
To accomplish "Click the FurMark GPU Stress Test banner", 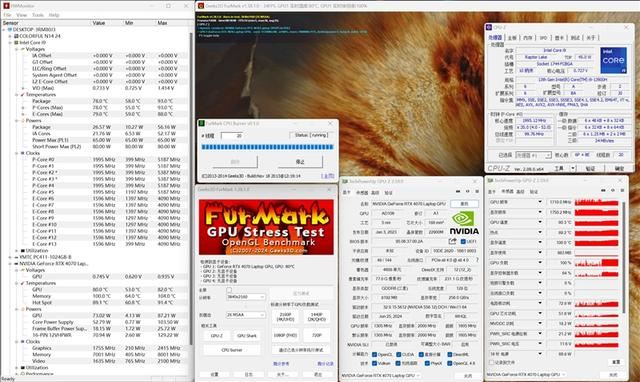I will tap(266, 227).
